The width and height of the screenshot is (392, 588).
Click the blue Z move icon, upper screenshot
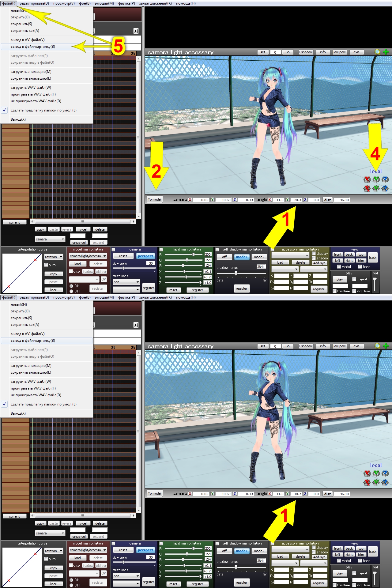[385, 188]
